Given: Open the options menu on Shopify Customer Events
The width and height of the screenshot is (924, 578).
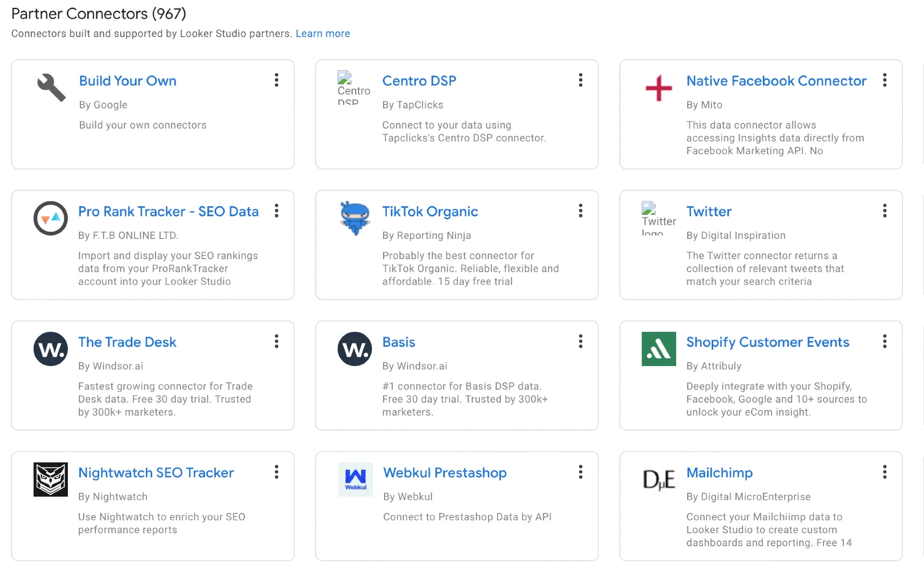Looking at the screenshot, I should [x=885, y=342].
